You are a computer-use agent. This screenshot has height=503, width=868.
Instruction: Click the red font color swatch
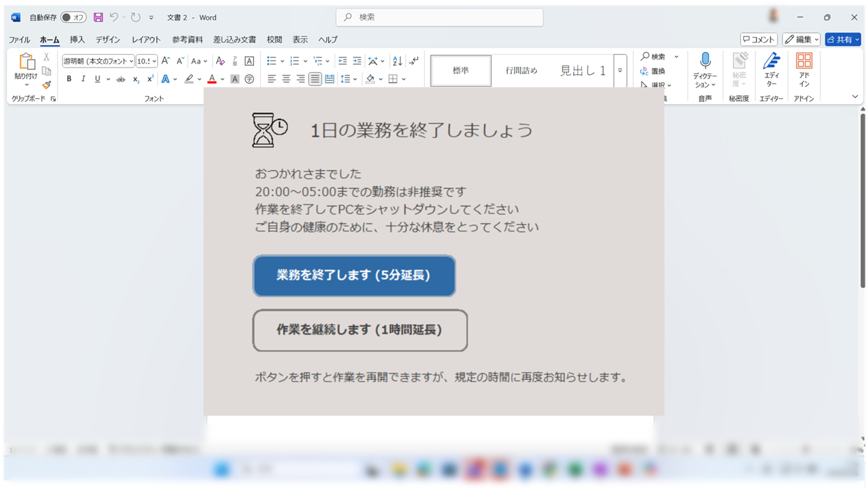pyautogui.click(x=212, y=80)
